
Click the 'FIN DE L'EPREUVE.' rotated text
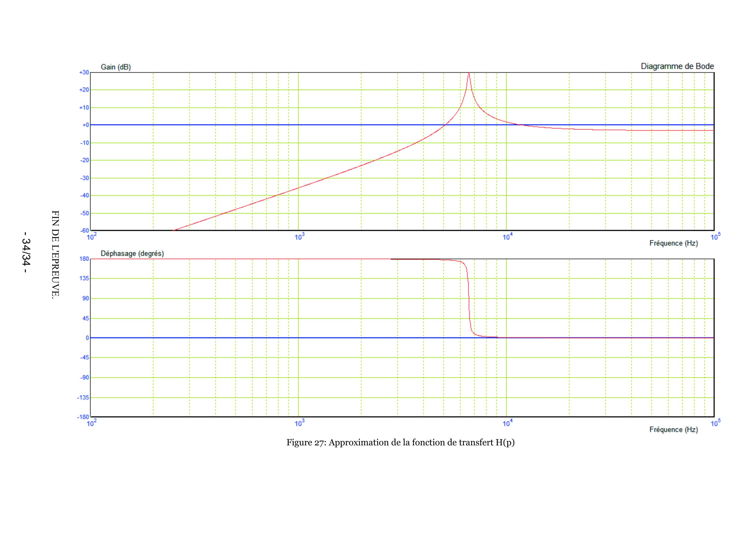pos(55,255)
